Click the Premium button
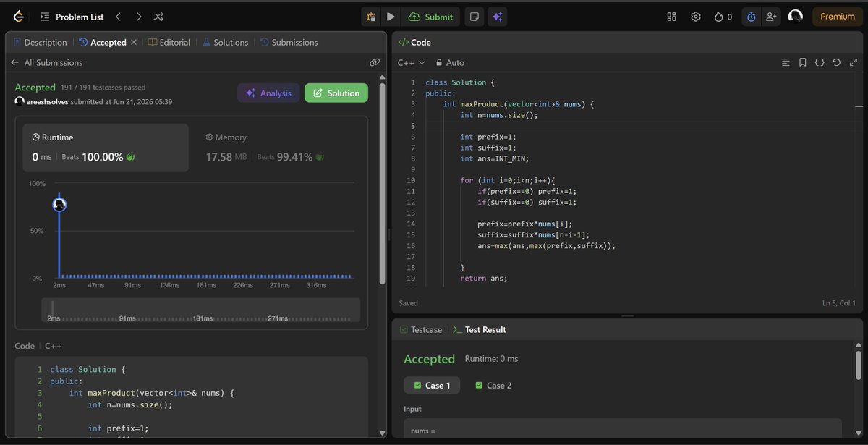 pyautogui.click(x=837, y=16)
